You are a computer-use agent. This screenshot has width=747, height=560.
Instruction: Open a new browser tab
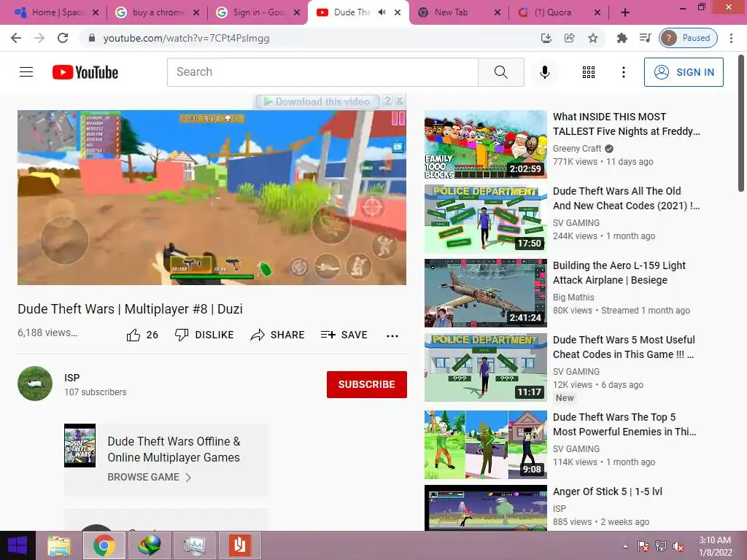[625, 12]
